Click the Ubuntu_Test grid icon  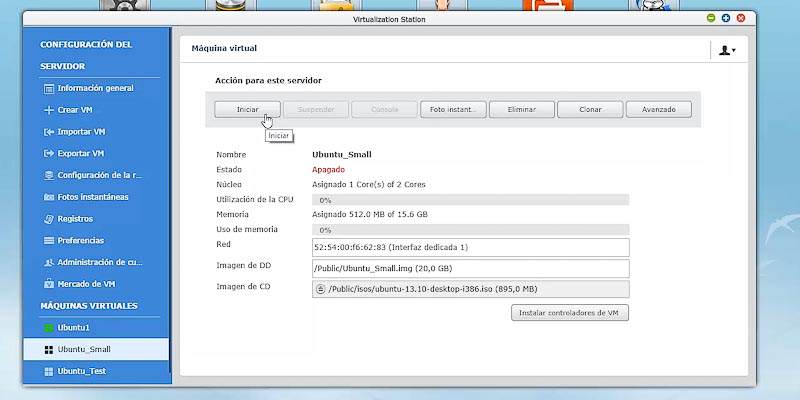click(49, 372)
